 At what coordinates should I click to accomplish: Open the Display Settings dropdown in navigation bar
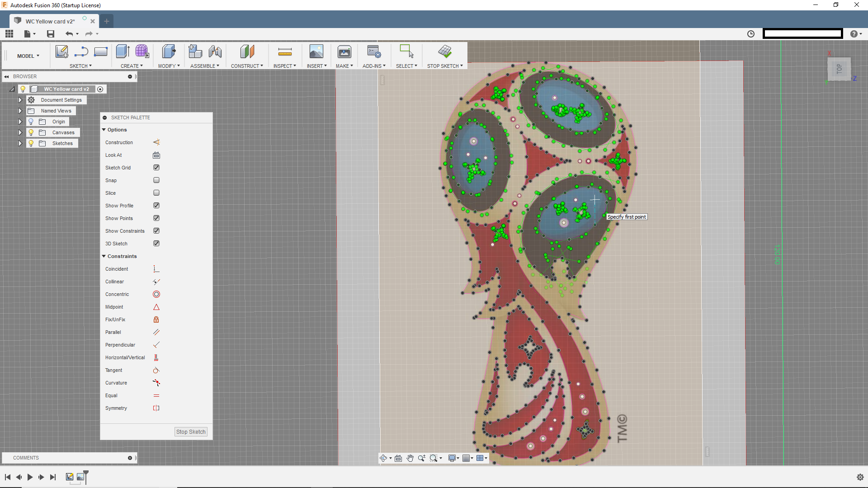pos(453,458)
